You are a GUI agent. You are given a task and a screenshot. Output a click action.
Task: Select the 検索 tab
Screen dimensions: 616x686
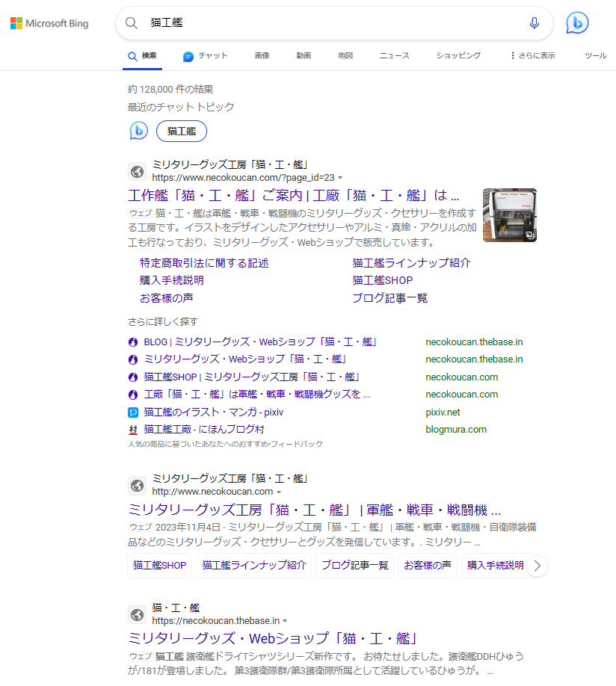coord(142,56)
